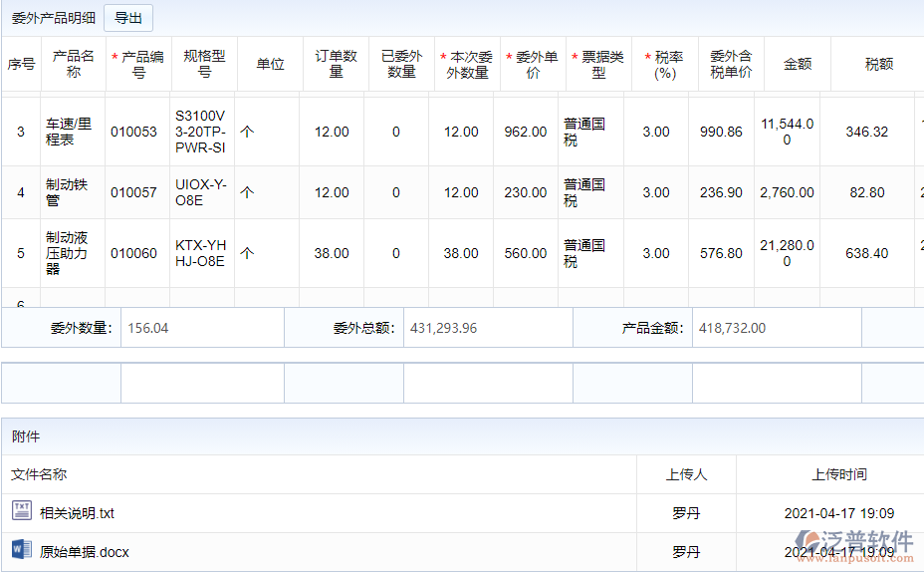Edit 委外单价 230.00 for 制动铁管
Screen dimensions: 924x574
pos(525,192)
